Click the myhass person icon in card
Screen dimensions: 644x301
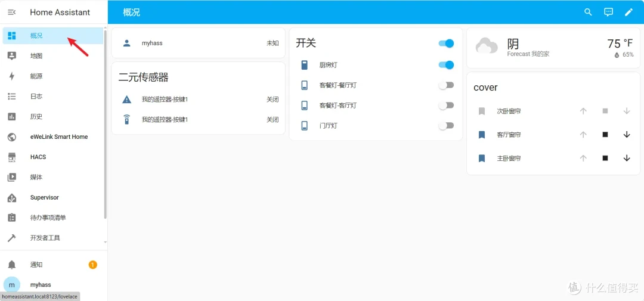(x=127, y=43)
